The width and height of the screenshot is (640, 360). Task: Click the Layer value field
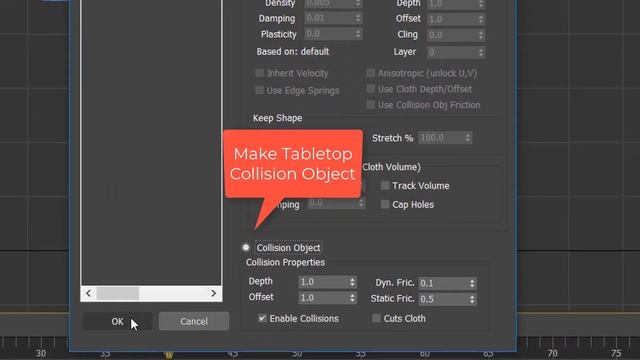pyautogui.click(x=452, y=52)
